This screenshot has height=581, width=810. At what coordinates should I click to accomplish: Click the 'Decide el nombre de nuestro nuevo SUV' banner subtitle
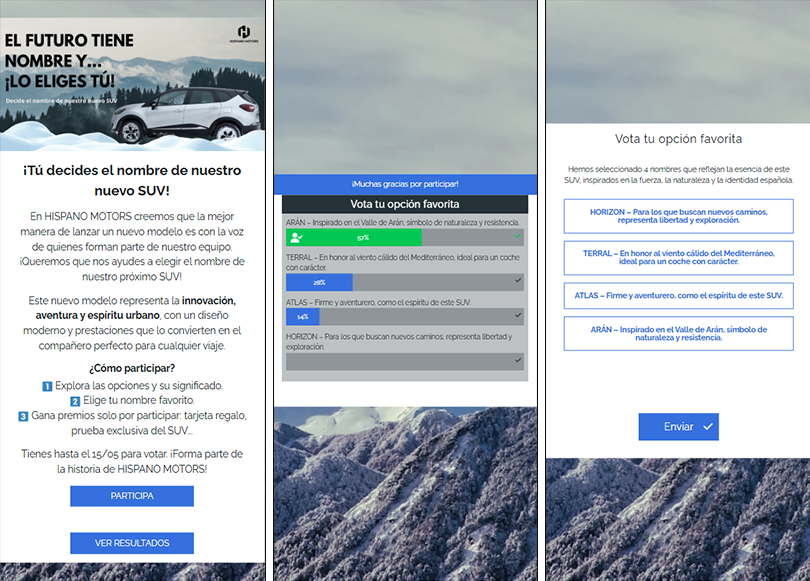61,101
